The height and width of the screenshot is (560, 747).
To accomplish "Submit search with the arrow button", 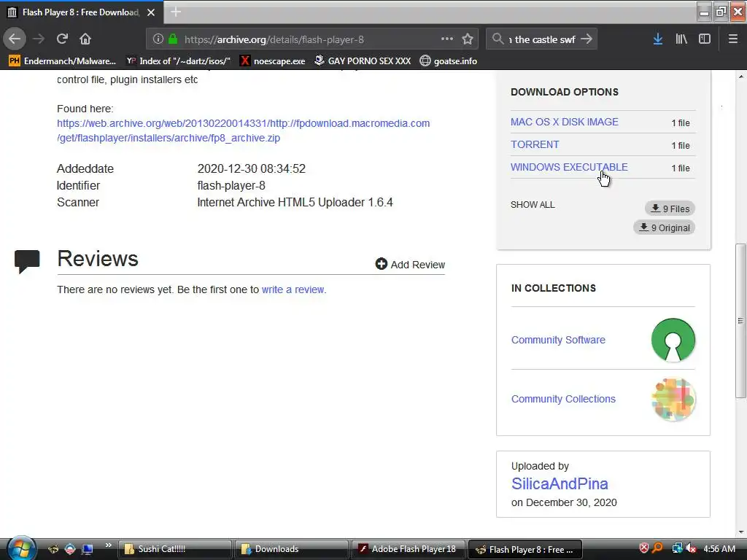I will (x=587, y=39).
